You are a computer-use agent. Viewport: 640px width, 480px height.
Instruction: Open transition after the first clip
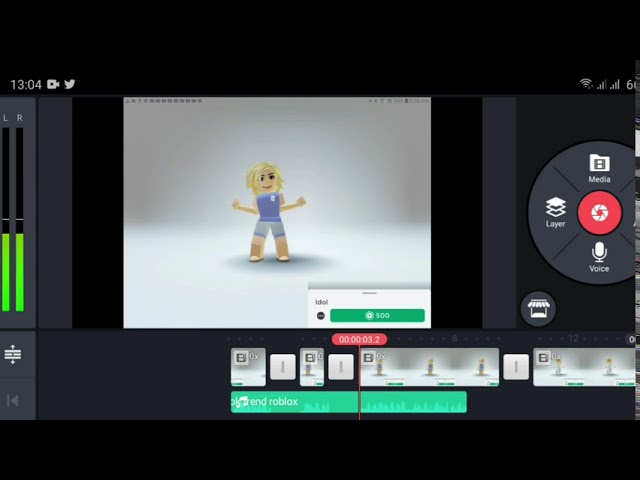click(x=283, y=367)
